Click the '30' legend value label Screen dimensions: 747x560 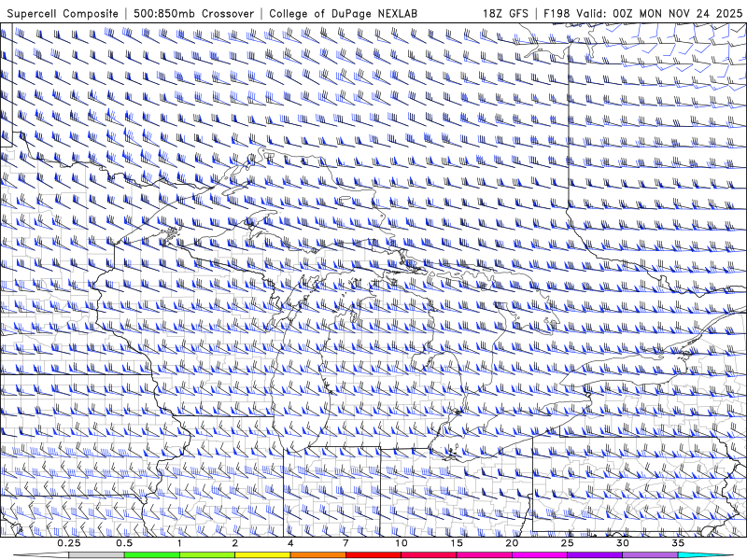[x=623, y=543]
